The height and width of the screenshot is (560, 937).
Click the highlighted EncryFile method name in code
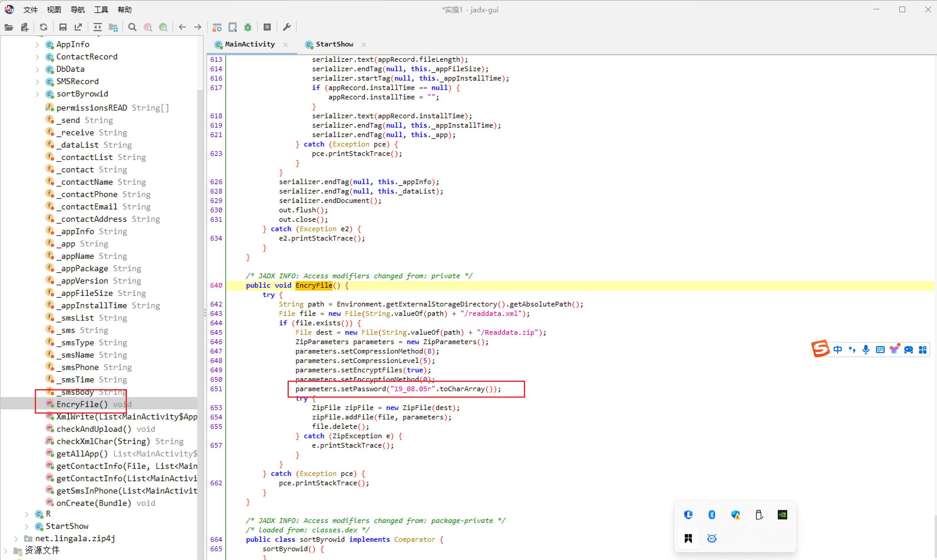314,286
